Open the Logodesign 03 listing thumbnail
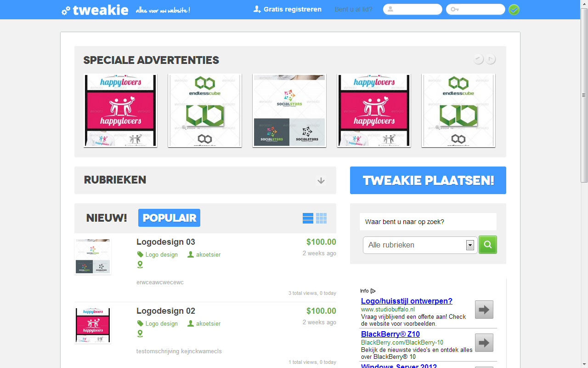588x368 pixels. (x=93, y=256)
